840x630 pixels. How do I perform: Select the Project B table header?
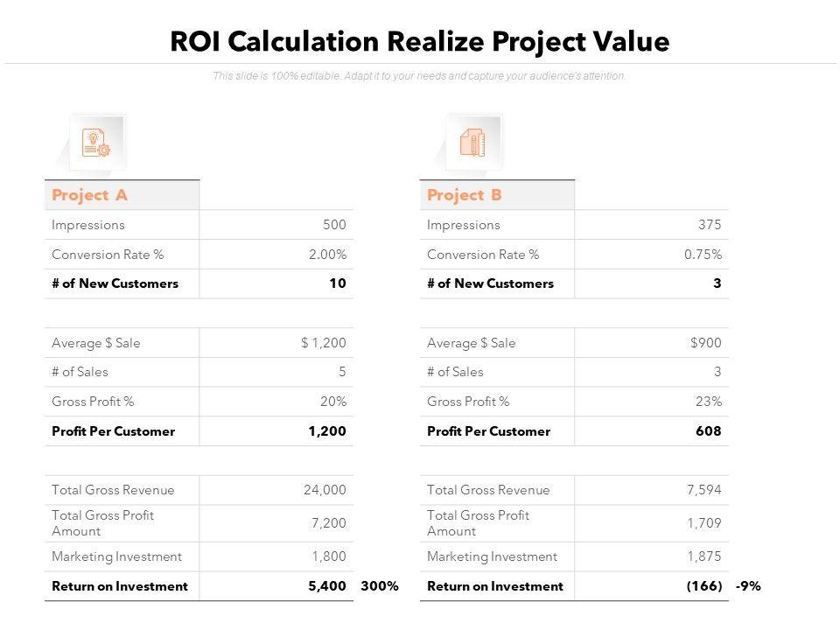pos(465,195)
